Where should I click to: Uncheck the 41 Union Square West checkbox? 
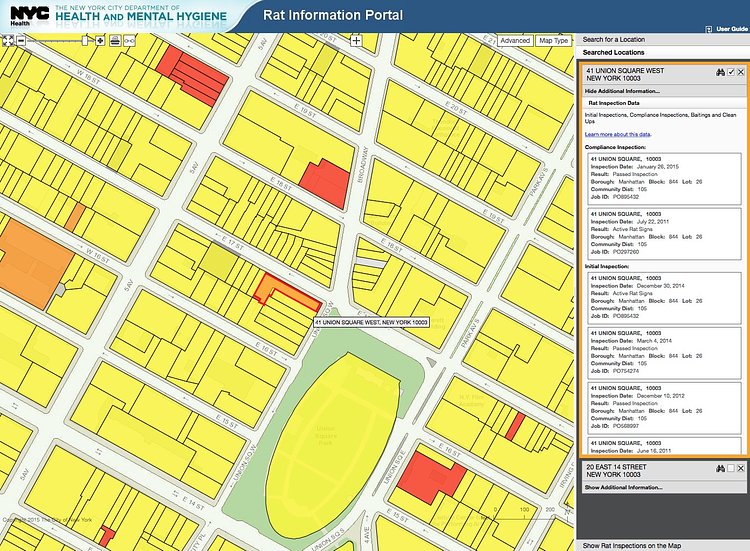(731, 72)
